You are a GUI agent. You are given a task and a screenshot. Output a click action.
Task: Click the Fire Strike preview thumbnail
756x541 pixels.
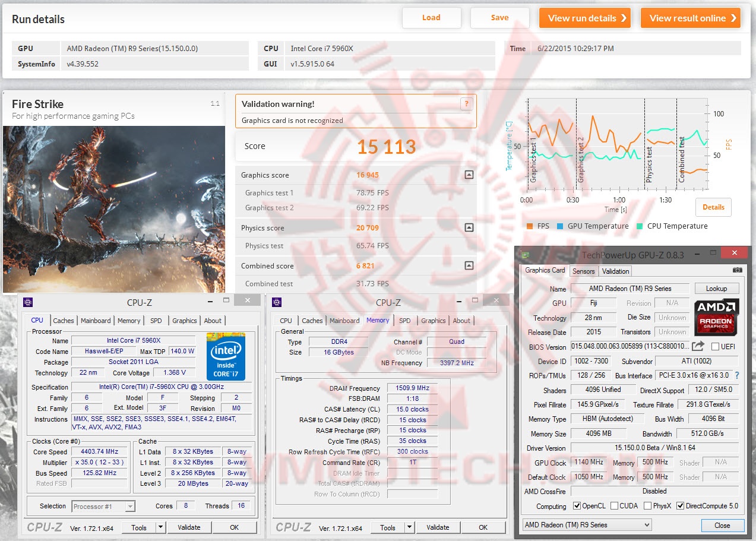click(114, 209)
